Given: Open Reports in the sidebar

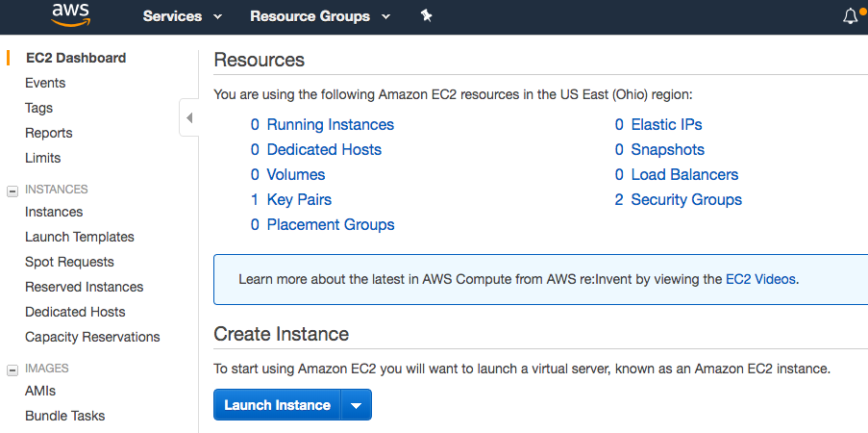Looking at the screenshot, I should point(49,133).
